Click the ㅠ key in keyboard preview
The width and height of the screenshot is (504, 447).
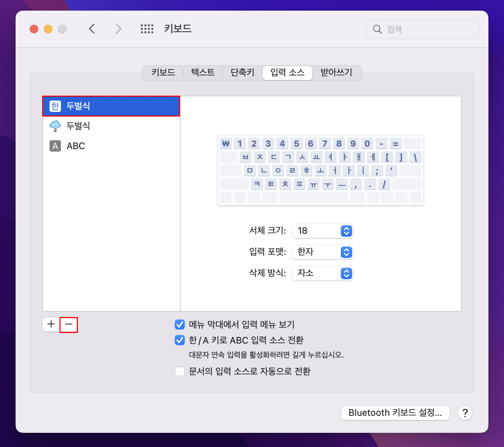click(x=314, y=184)
